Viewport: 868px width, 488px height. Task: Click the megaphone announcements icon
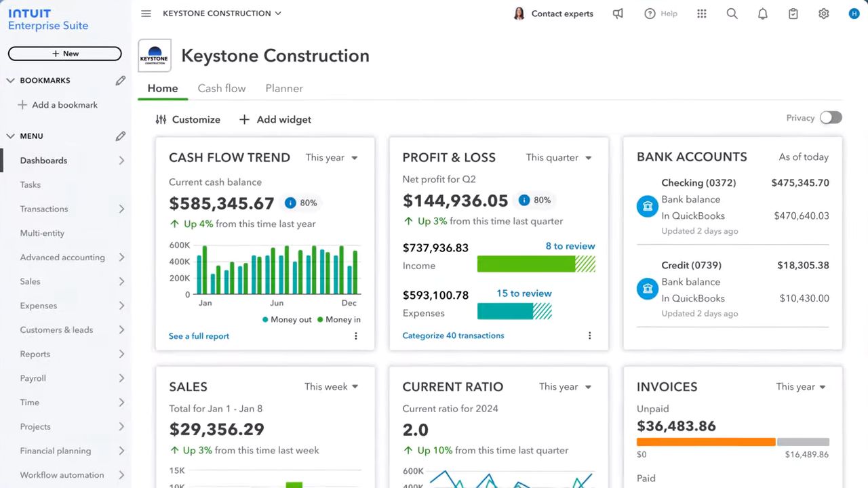(x=618, y=14)
